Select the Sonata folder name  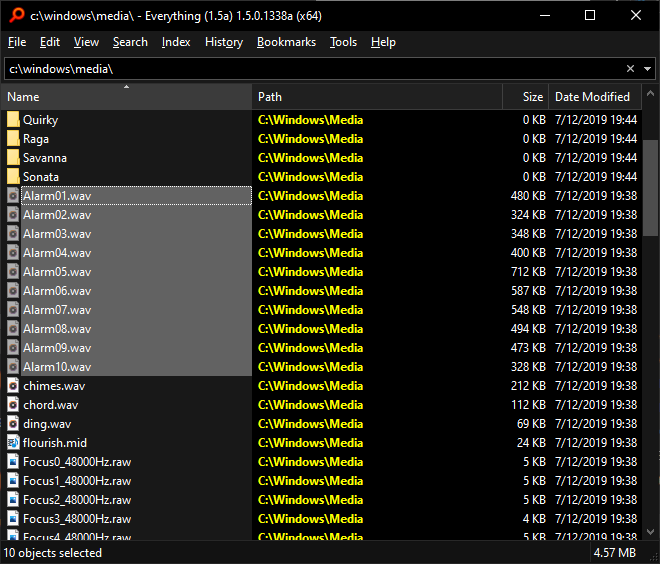click(x=41, y=177)
